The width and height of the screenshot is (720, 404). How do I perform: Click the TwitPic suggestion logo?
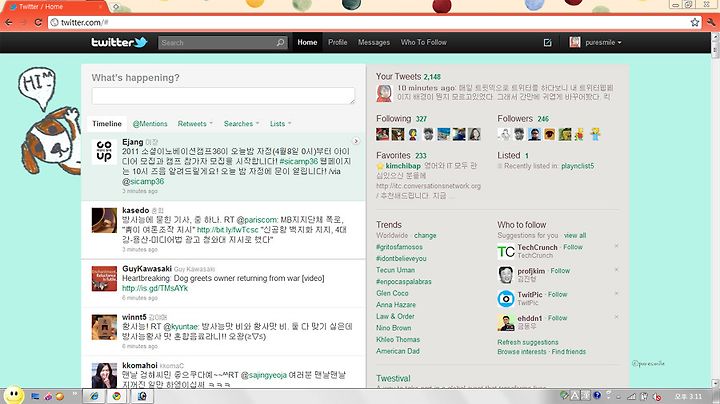click(x=506, y=299)
